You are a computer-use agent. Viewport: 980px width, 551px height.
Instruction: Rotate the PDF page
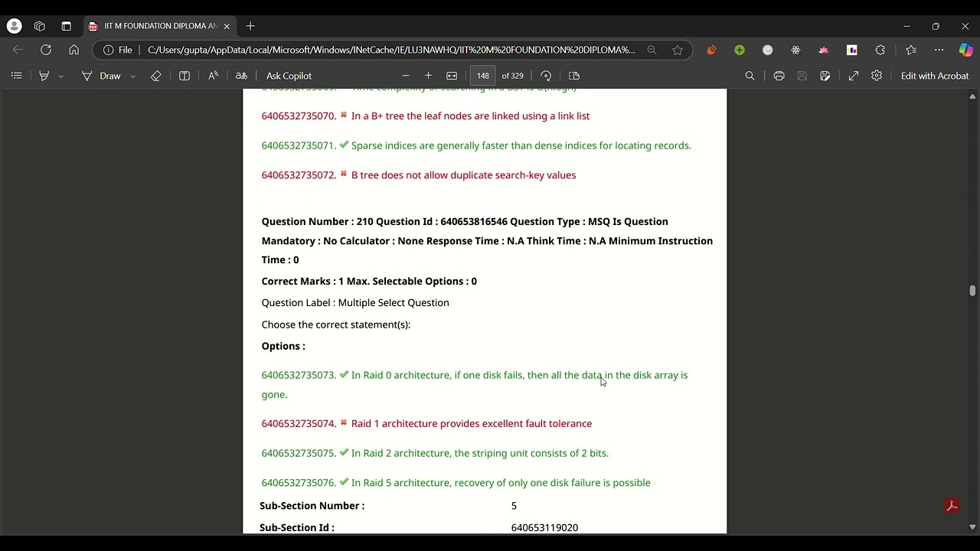click(546, 76)
